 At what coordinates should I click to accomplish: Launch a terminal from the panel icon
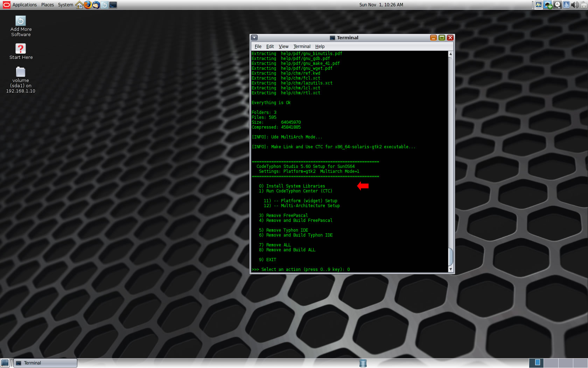click(113, 5)
